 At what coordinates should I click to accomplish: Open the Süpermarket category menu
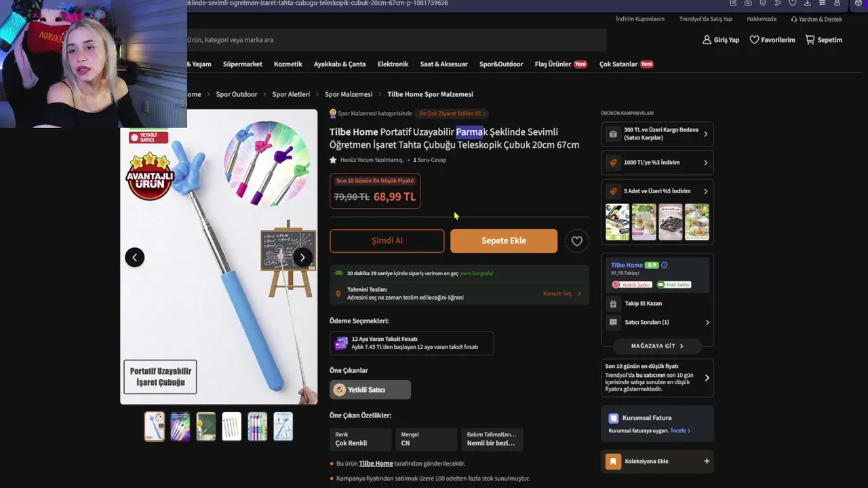[x=243, y=64]
